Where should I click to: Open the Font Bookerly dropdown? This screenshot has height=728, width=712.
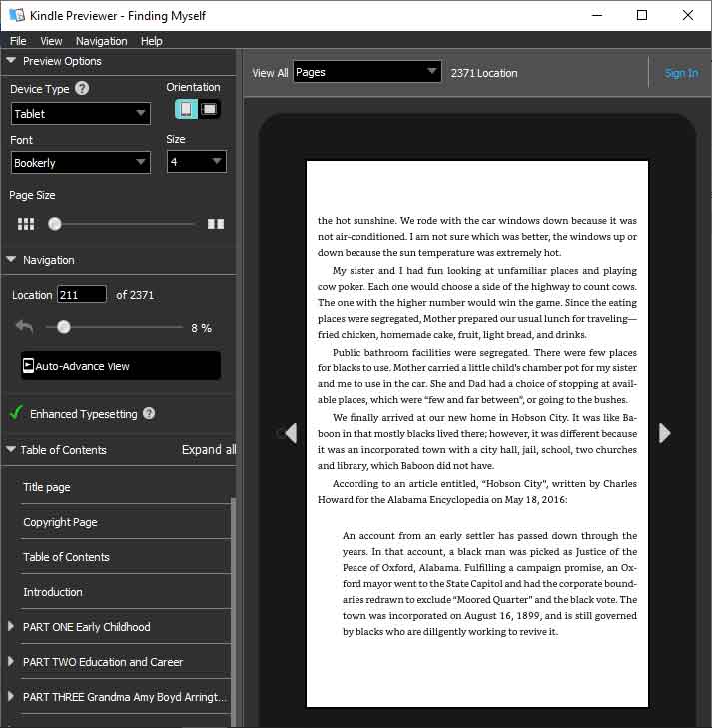81,163
